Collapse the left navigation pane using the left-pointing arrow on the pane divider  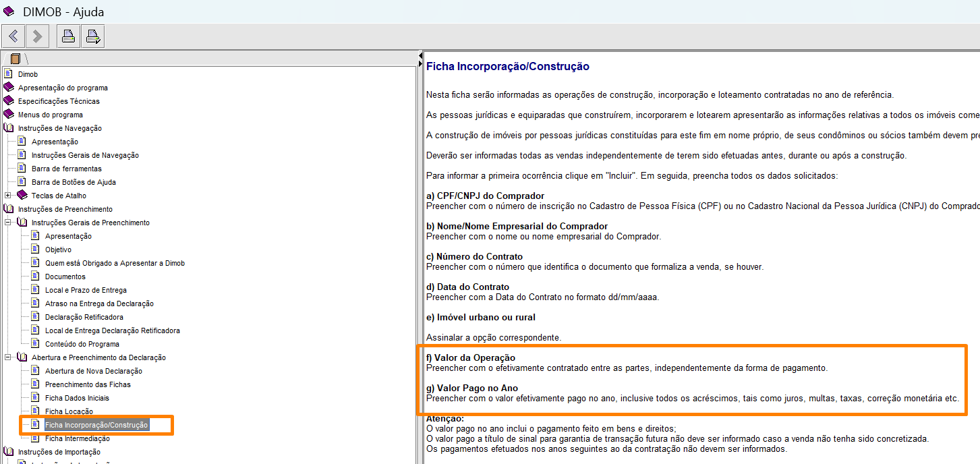tap(420, 55)
